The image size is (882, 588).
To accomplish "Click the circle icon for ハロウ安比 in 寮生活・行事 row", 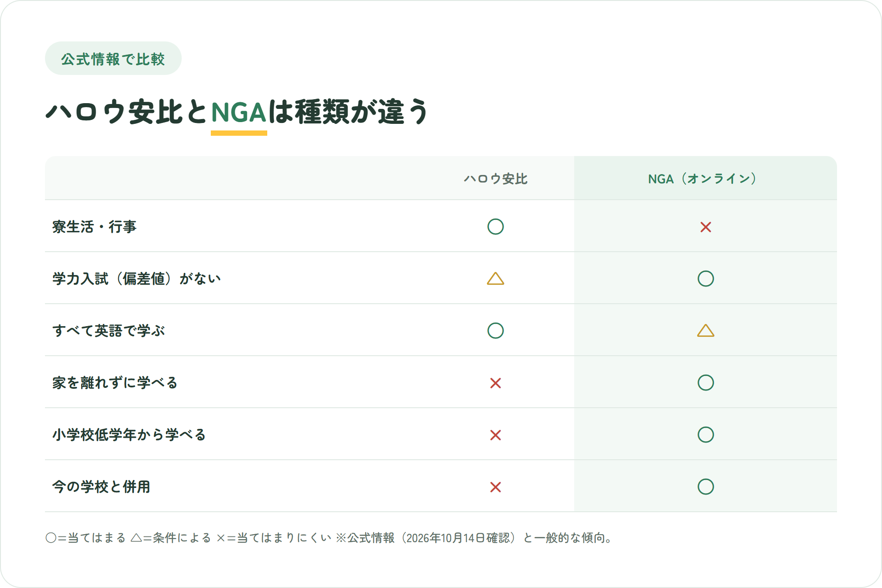I will click(x=495, y=227).
